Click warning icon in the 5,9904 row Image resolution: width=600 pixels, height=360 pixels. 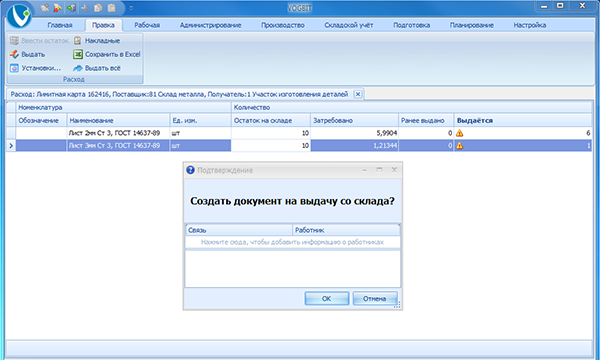460,133
